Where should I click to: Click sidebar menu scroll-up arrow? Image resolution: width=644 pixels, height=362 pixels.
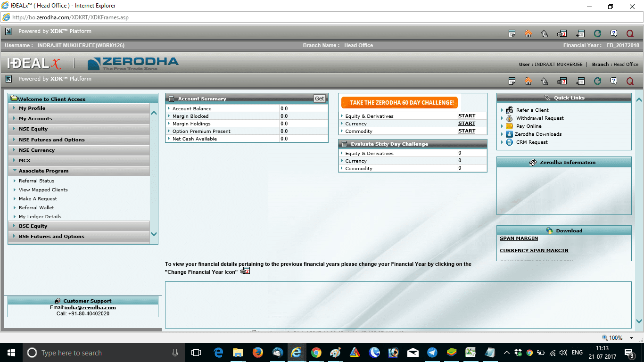click(x=154, y=113)
